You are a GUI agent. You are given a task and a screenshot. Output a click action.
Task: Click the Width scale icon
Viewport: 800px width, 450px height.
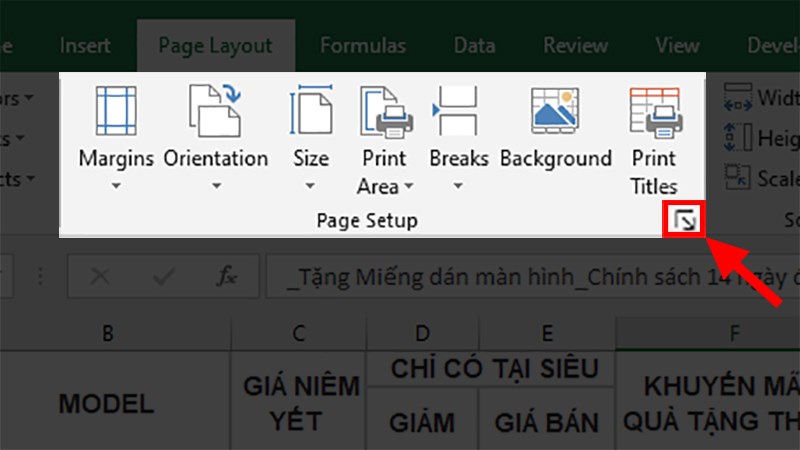pos(738,97)
